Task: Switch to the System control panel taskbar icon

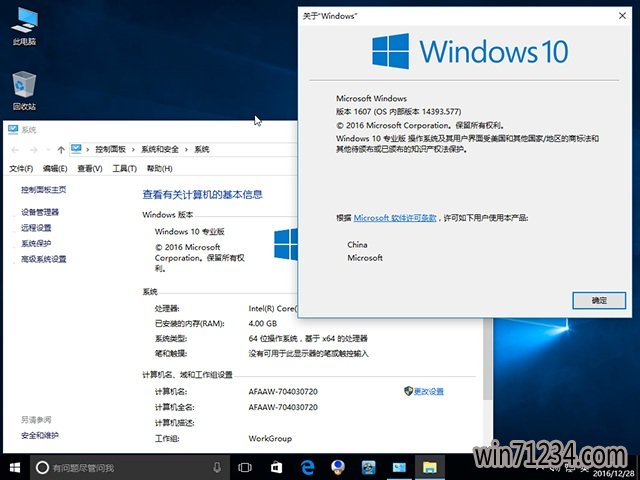Action: click(399, 468)
